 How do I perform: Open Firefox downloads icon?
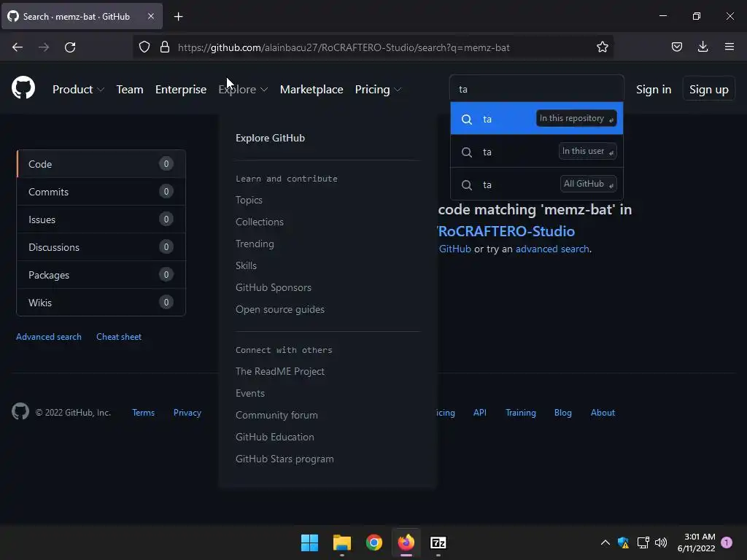coord(703,47)
